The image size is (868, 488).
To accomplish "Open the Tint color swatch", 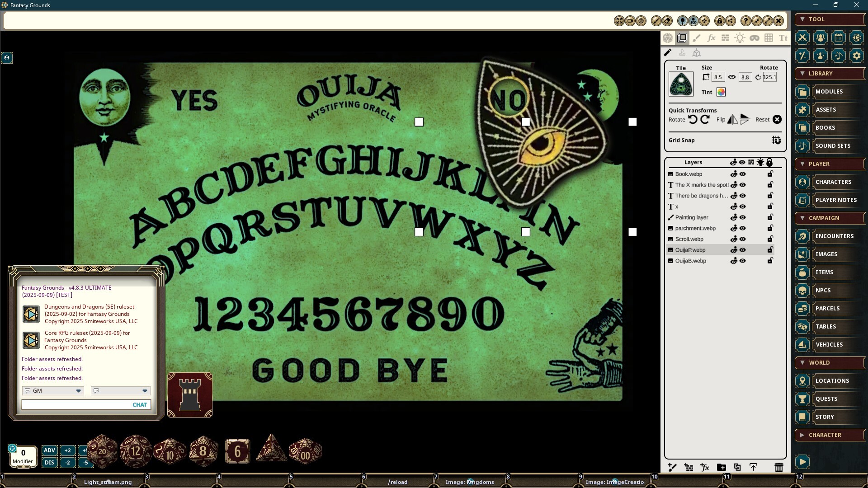I will click(x=721, y=92).
